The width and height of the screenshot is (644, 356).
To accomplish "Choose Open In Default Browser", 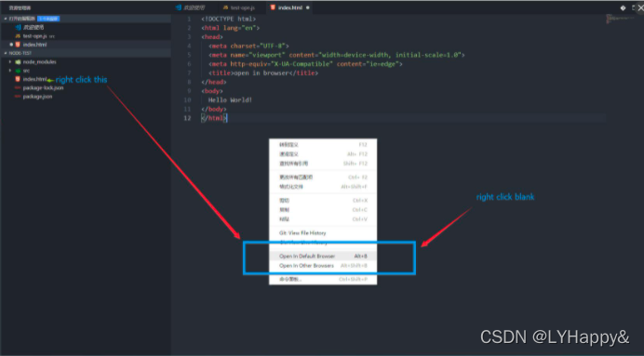I will tap(323, 257).
